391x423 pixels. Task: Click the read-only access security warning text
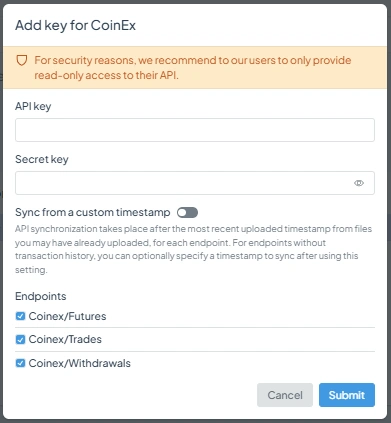pyautogui.click(x=193, y=68)
